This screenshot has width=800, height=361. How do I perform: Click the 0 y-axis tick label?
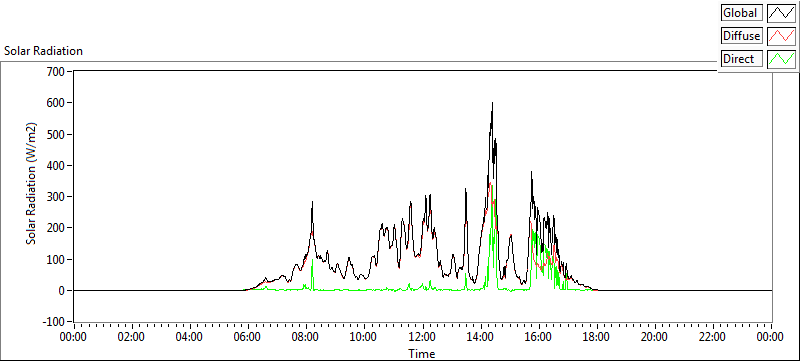click(63, 291)
